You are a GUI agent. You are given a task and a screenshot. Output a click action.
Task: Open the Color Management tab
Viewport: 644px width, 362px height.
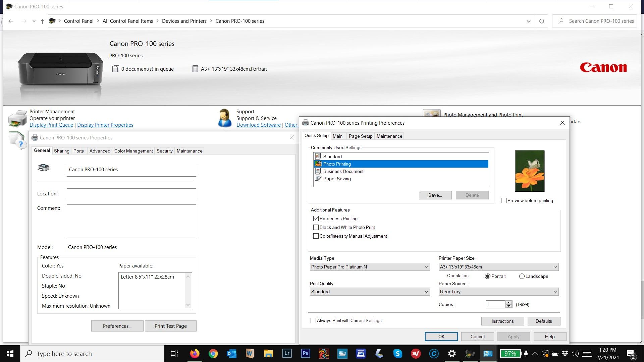133,151
